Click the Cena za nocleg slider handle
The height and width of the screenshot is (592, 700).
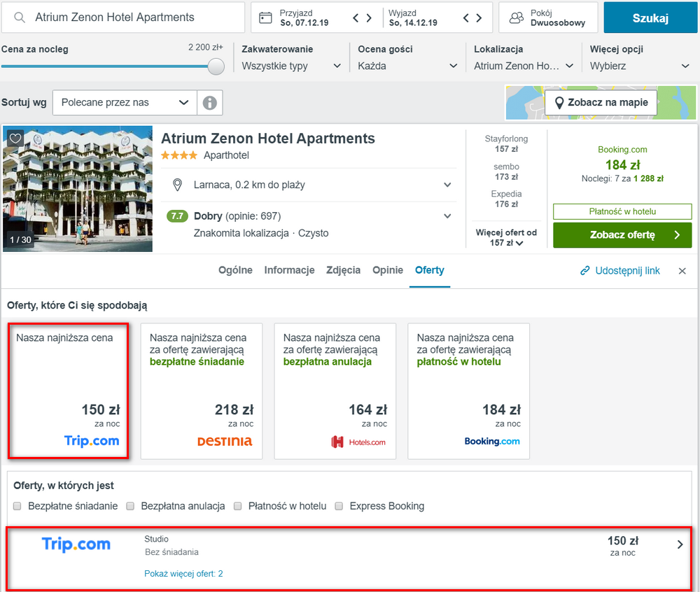coord(216,66)
